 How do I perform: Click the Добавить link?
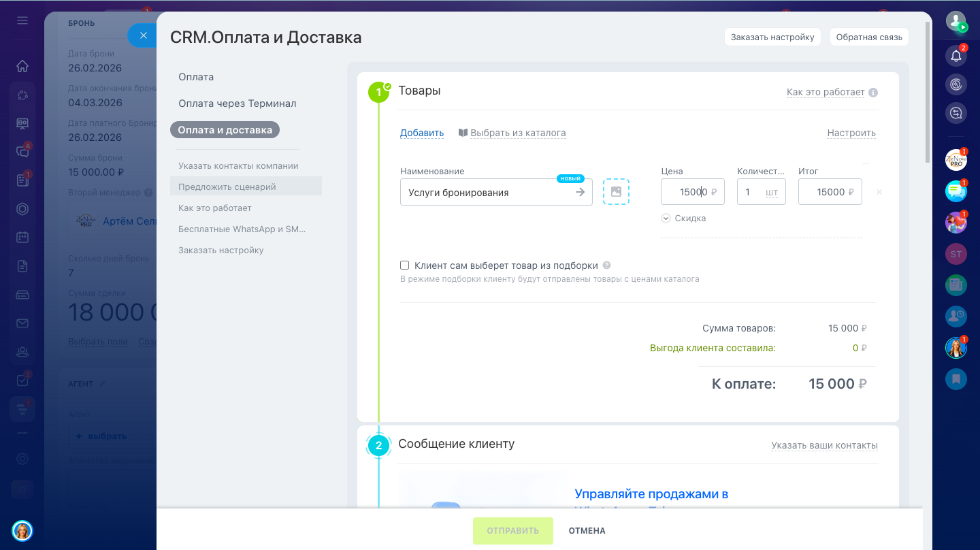pyautogui.click(x=422, y=133)
